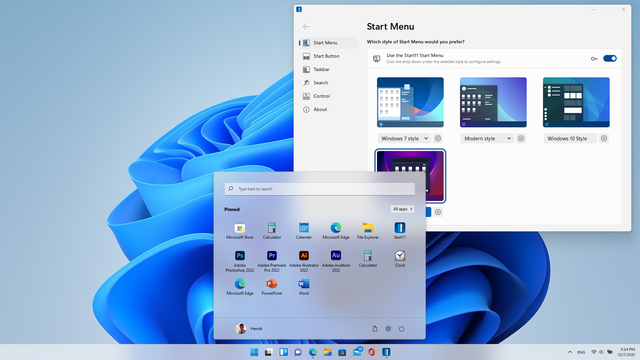
Task: Configure Windows 7 style via gear icon
Action: [x=438, y=138]
